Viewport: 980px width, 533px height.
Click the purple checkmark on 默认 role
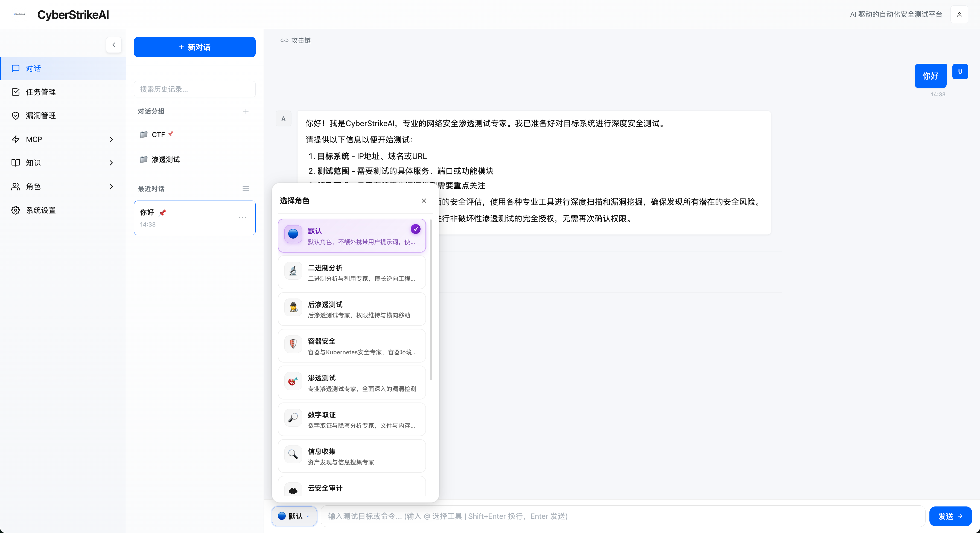point(415,229)
